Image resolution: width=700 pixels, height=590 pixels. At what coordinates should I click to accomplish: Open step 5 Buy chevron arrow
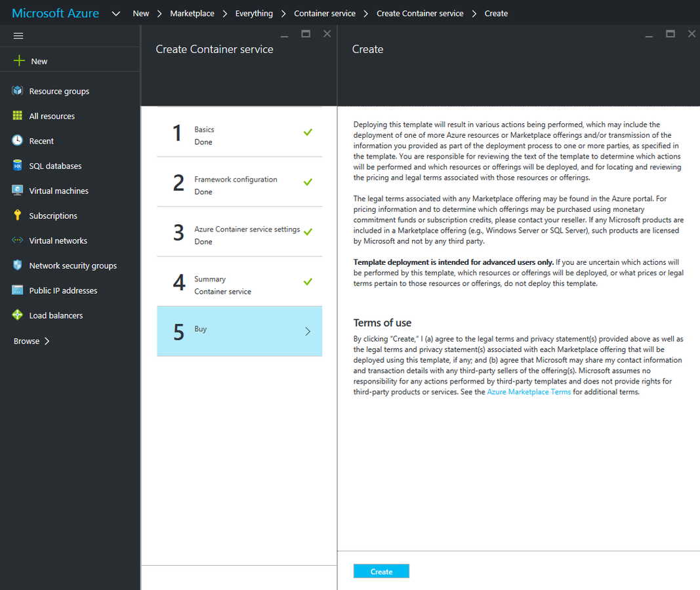(x=308, y=331)
